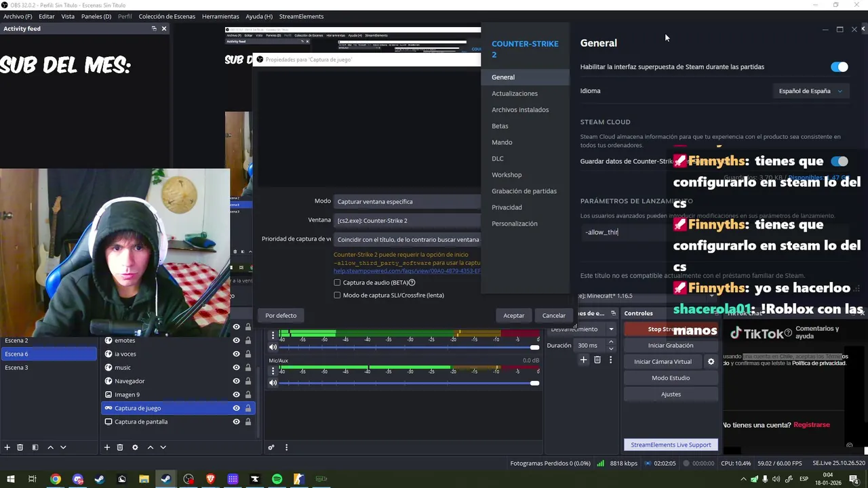This screenshot has height=488, width=868.
Task: Open Colección de Escenas menu
Action: 167,16
